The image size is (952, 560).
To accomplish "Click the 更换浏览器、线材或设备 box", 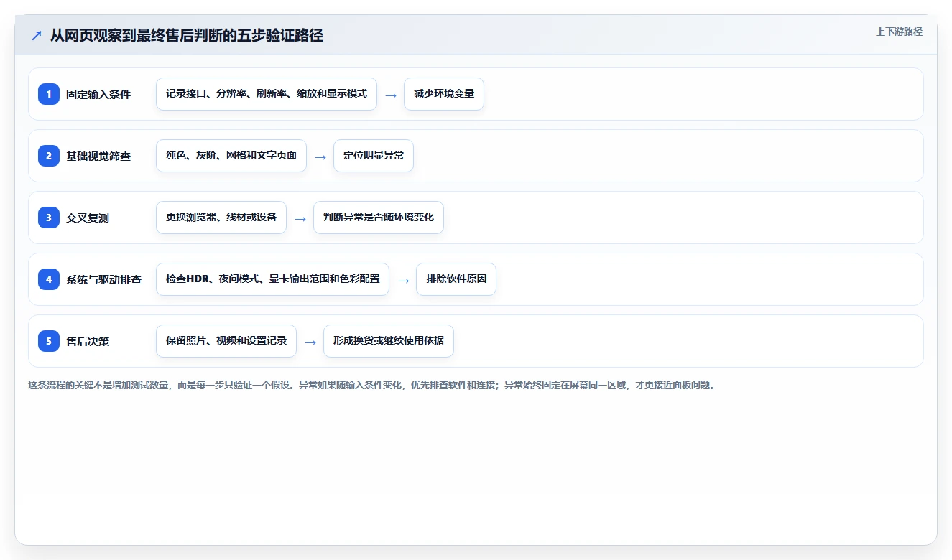I will coord(221,218).
